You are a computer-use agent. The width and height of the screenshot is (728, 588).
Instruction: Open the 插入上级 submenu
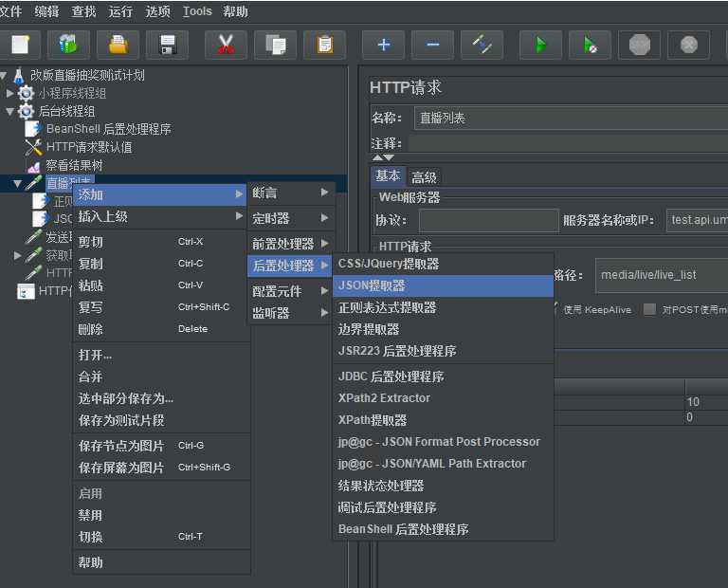(x=160, y=216)
